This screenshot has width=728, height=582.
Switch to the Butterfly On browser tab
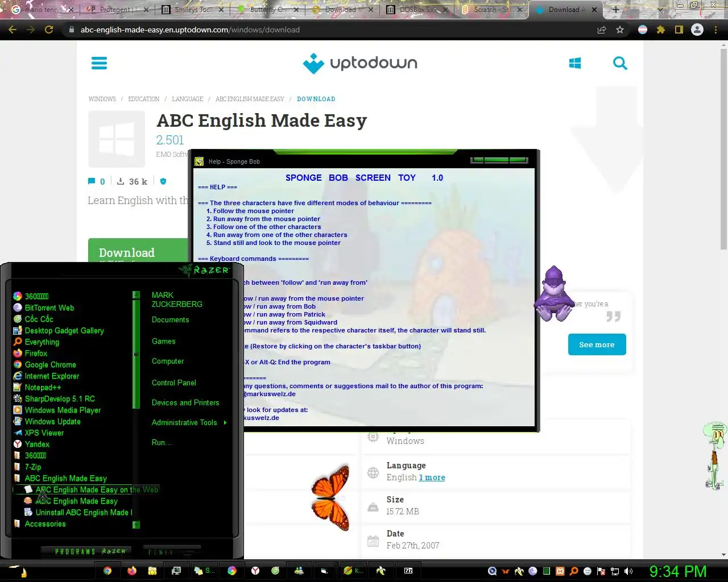coord(267,10)
